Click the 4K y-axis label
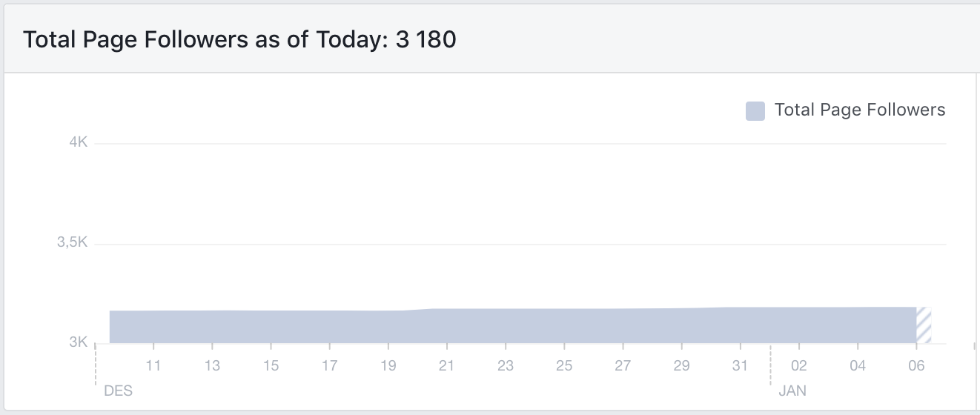 pos(79,142)
